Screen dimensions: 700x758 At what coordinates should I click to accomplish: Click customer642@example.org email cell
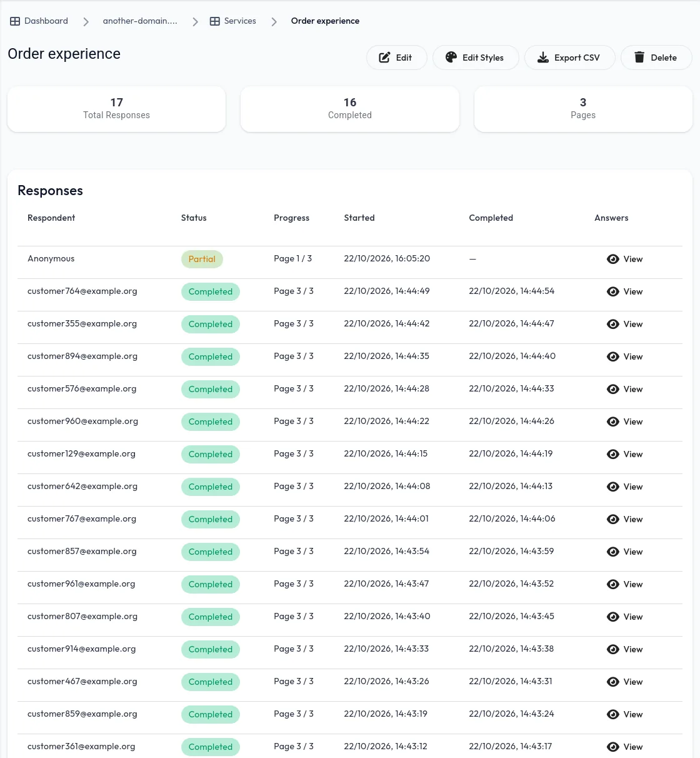(x=82, y=486)
